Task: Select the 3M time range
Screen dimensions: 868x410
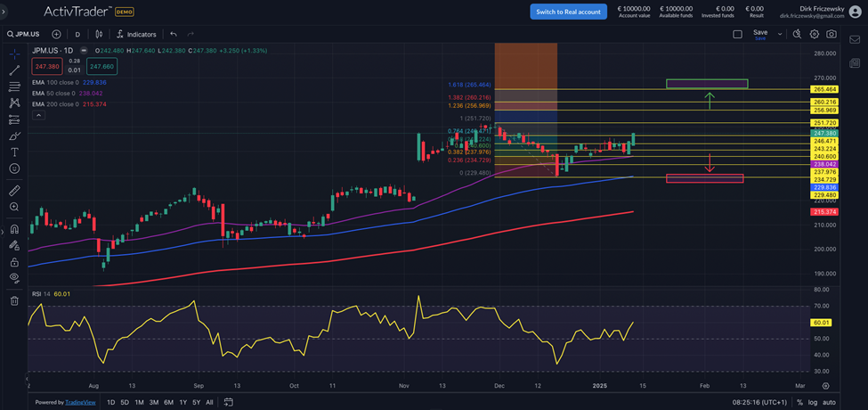Action: point(154,402)
